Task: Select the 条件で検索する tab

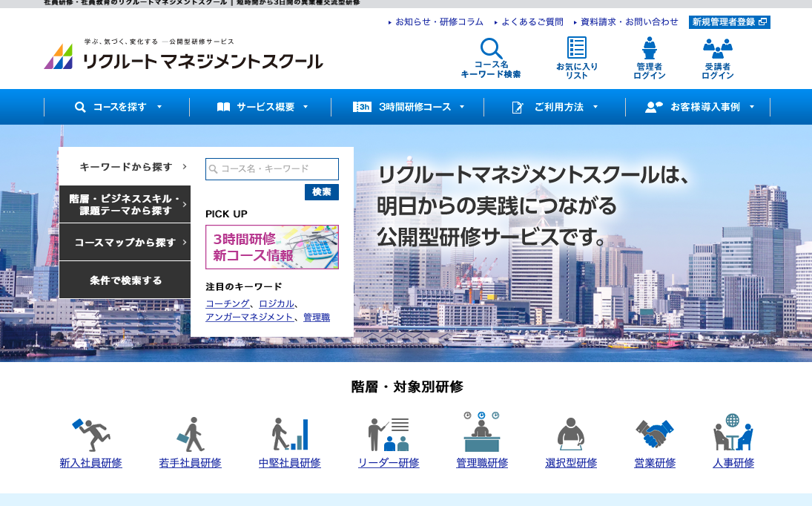Action: (125, 280)
